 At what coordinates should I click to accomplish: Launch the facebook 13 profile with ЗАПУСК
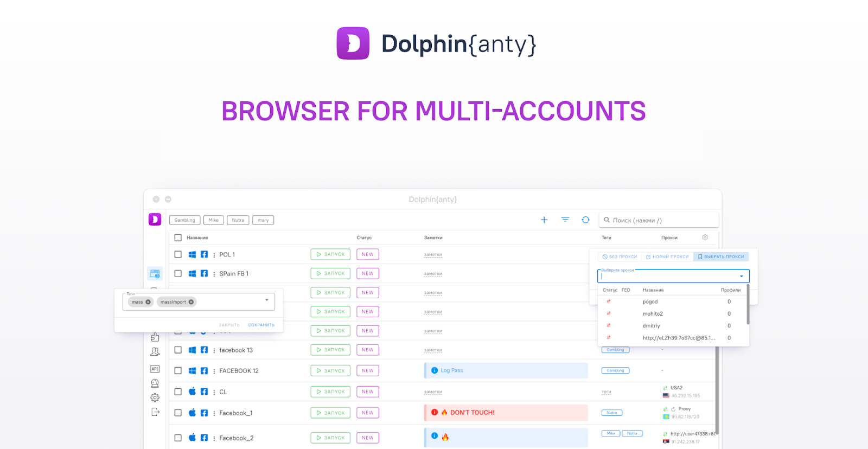pos(330,350)
